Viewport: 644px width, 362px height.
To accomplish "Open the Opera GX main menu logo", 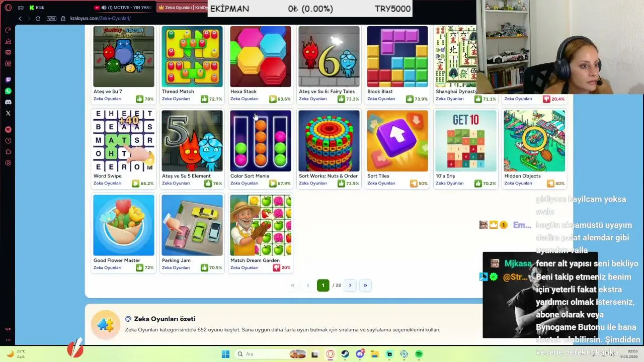I will [8, 8].
